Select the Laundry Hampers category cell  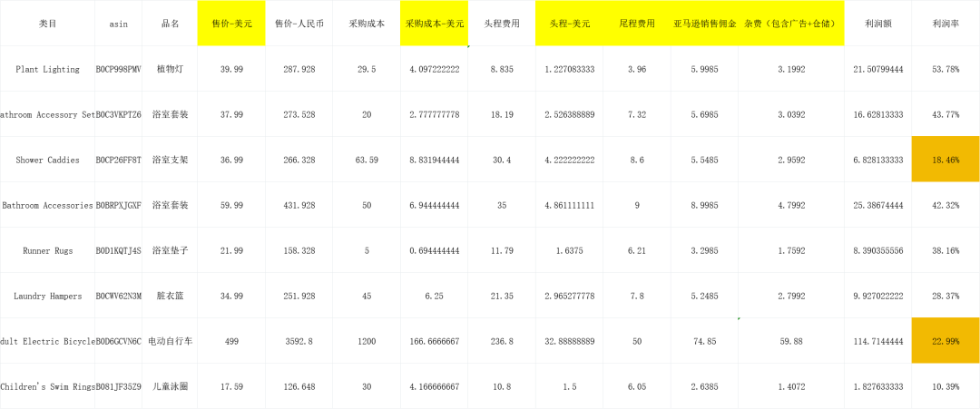(x=47, y=296)
